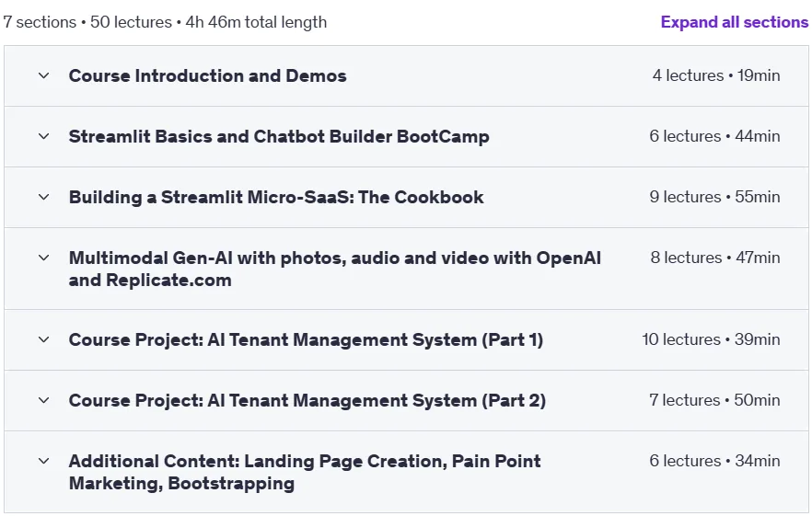The width and height of the screenshot is (812, 516).
Task: Expand chevron beside Course Introduction and Demos
Action: 44,75
